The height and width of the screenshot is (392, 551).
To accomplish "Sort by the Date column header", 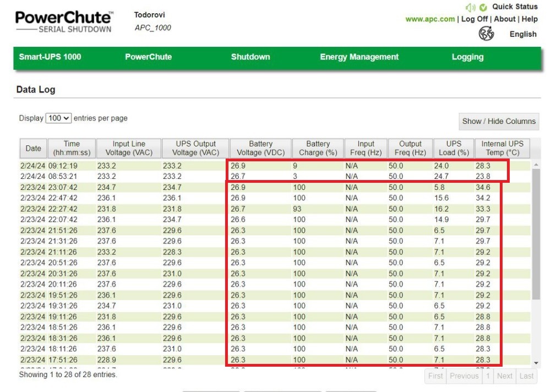I will [34, 148].
